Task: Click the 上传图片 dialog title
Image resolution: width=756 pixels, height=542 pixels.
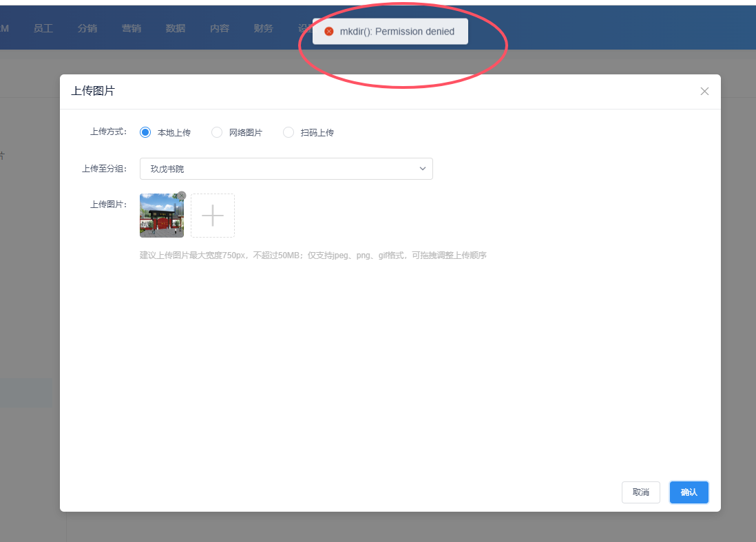Action: (x=93, y=91)
